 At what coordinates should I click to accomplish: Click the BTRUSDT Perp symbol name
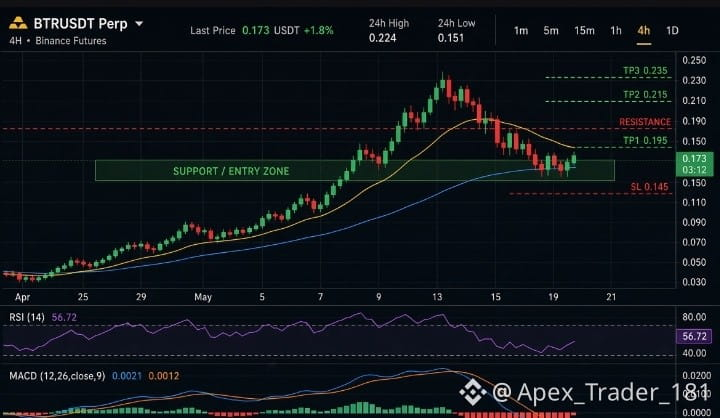click(x=80, y=23)
